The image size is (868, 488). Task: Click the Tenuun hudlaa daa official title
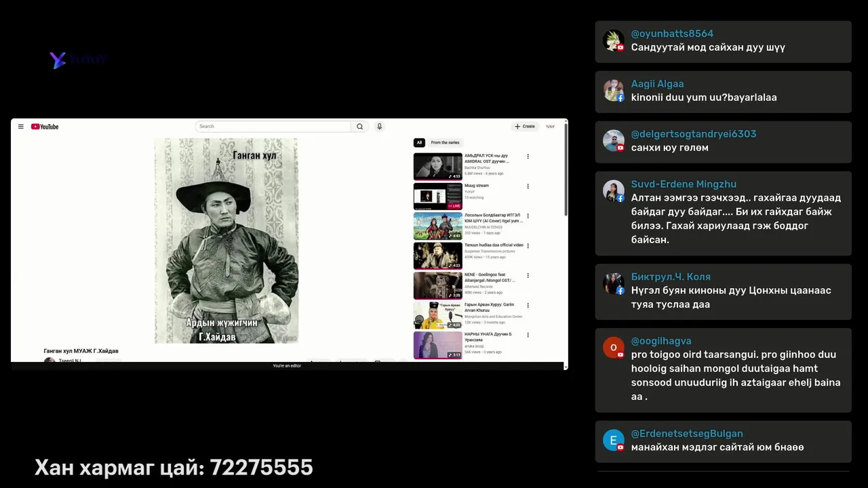point(494,245)
